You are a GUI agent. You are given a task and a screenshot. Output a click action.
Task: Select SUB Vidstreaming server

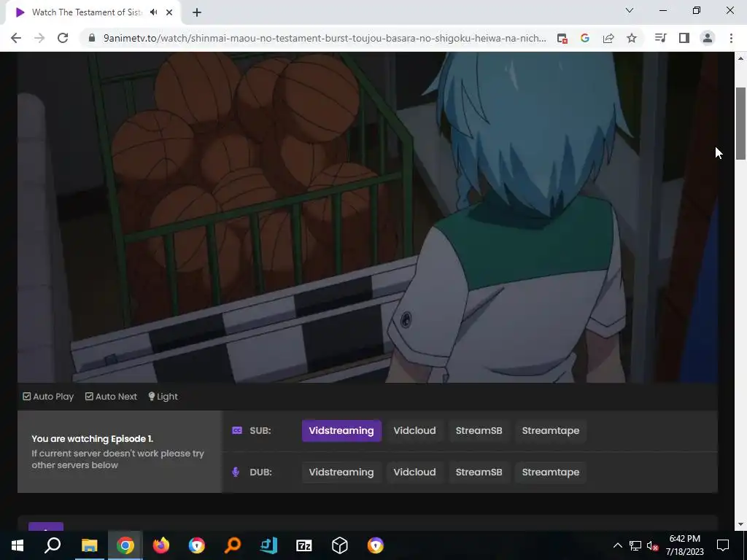click(341, 430)
